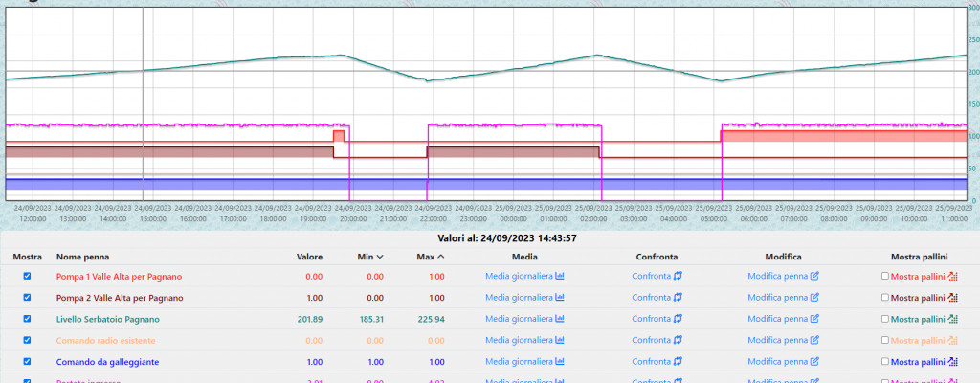Click compare arrows icon for Comando radio esistente

679,341
